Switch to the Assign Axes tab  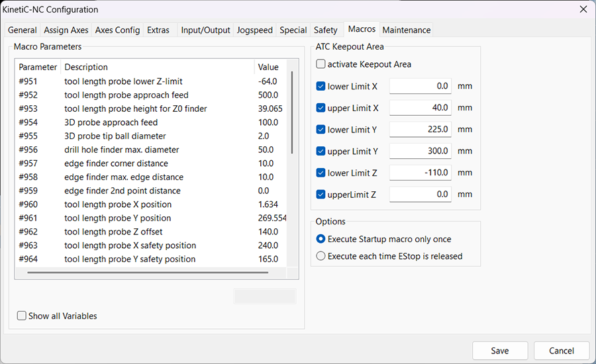point(66,30)
